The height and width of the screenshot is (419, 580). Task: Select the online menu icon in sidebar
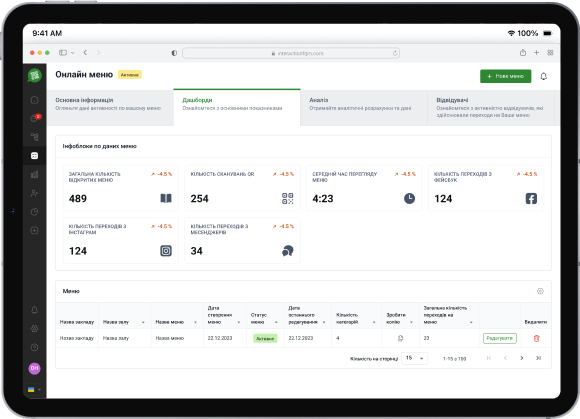[34, 156]
